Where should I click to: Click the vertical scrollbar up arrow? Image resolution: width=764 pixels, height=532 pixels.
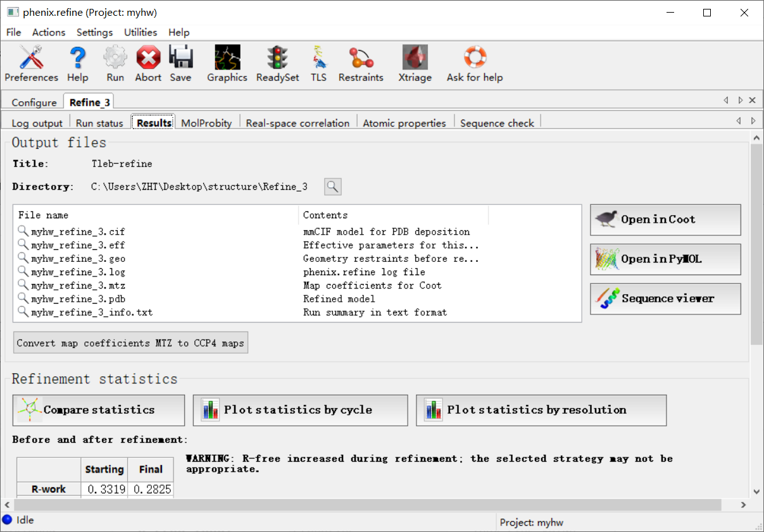point(757,137)
